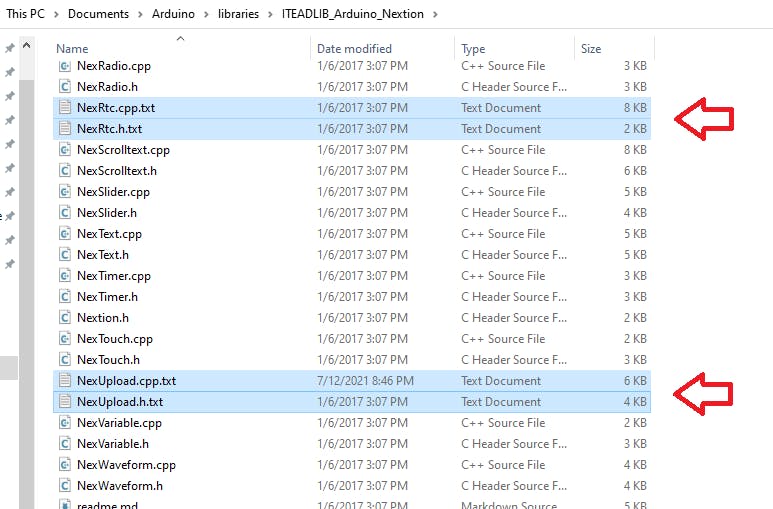Select the file name NexWaveform.h

(120, 485)
